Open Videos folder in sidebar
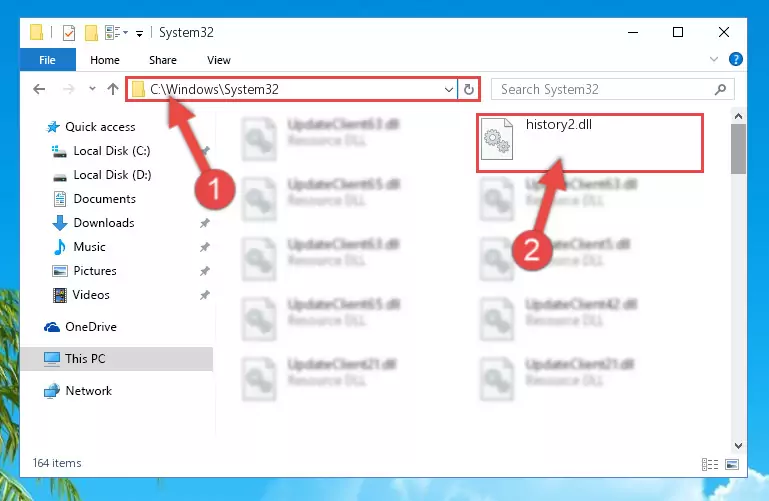The image size is (769, 501). pos(91,295)
